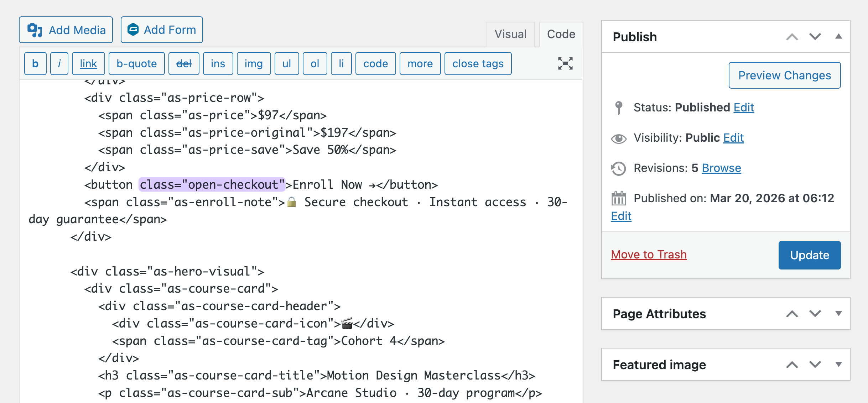Click the Update button

pos(809,255)
